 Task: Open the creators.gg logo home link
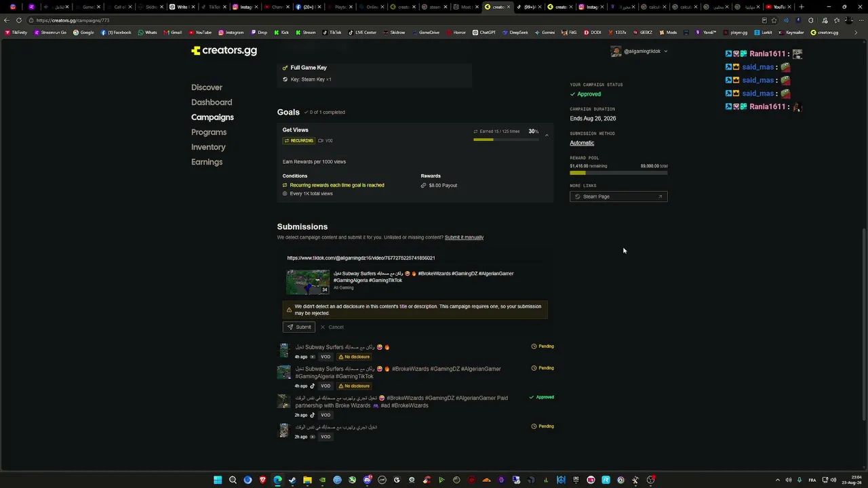coord(224,51)
